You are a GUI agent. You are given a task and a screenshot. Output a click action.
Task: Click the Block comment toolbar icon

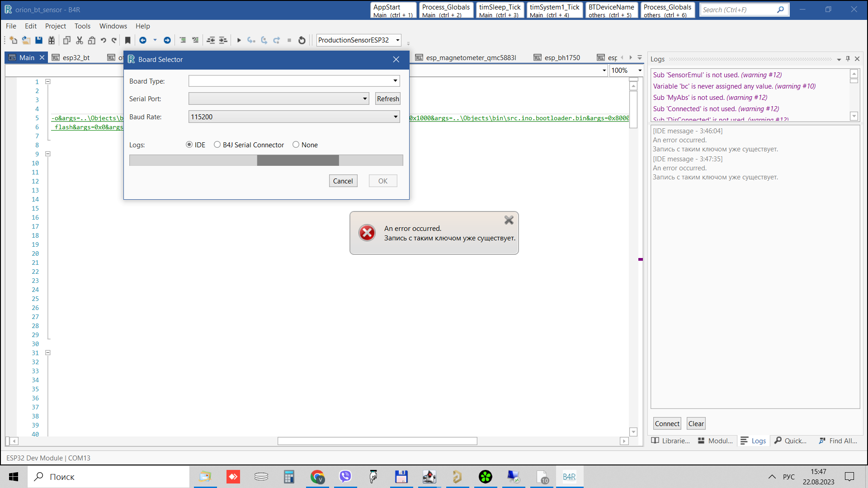[x=183, y=40]
